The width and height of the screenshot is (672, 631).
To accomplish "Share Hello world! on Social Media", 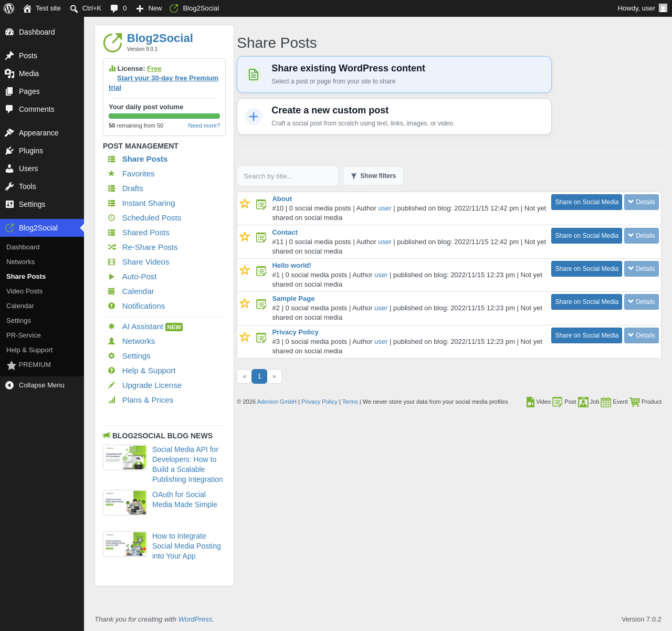I will (x=586, y=269).
